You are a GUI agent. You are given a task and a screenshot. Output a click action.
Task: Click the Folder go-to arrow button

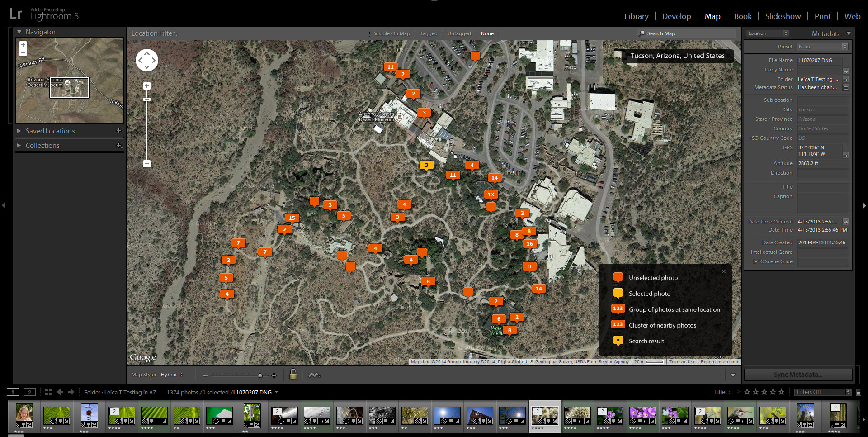[x=845, y=79]
